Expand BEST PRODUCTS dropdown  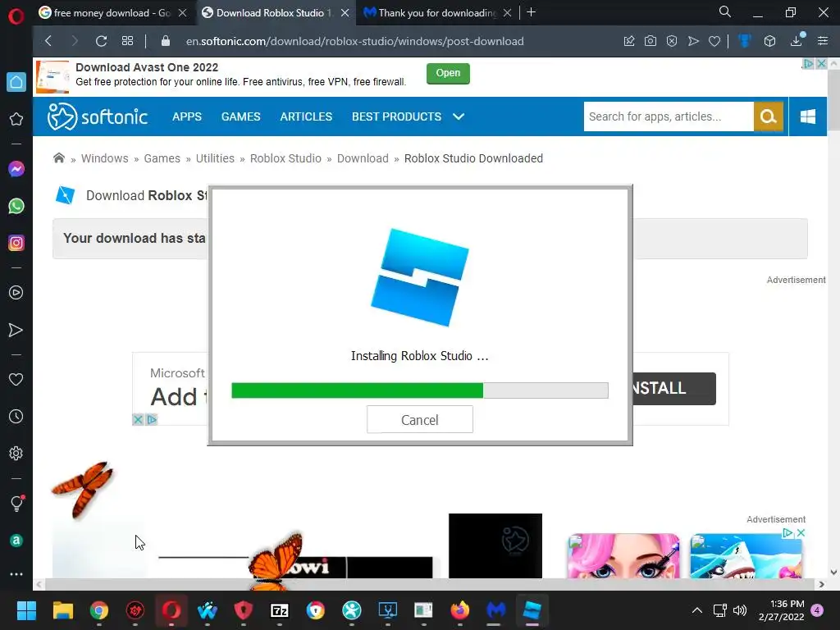point(408,116)
